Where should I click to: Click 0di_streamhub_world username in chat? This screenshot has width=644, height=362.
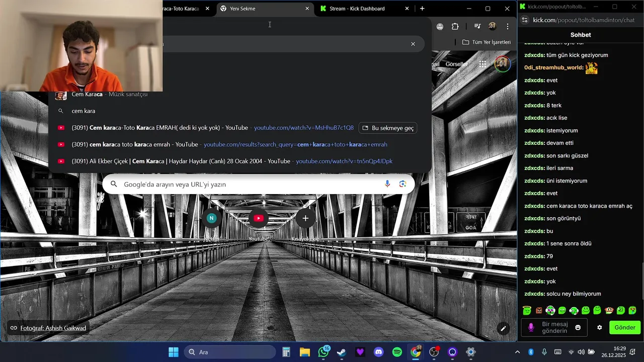pos(554,67)
